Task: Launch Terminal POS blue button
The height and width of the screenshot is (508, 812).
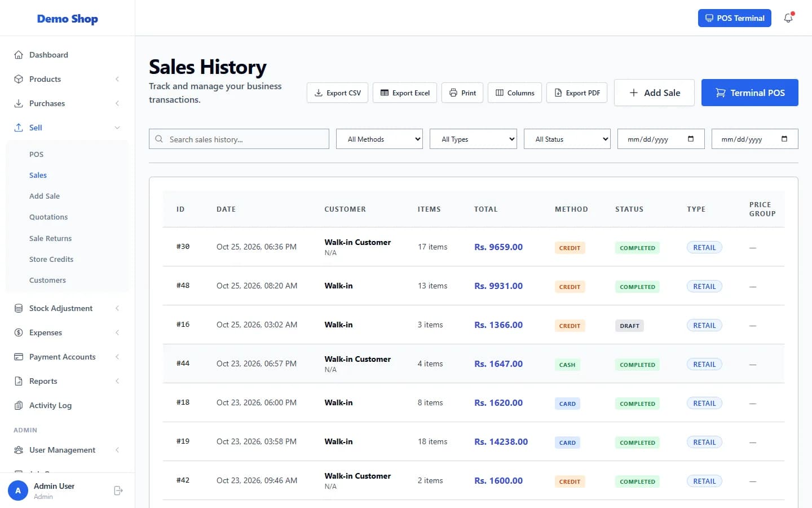Action: (x=750, y=93)
